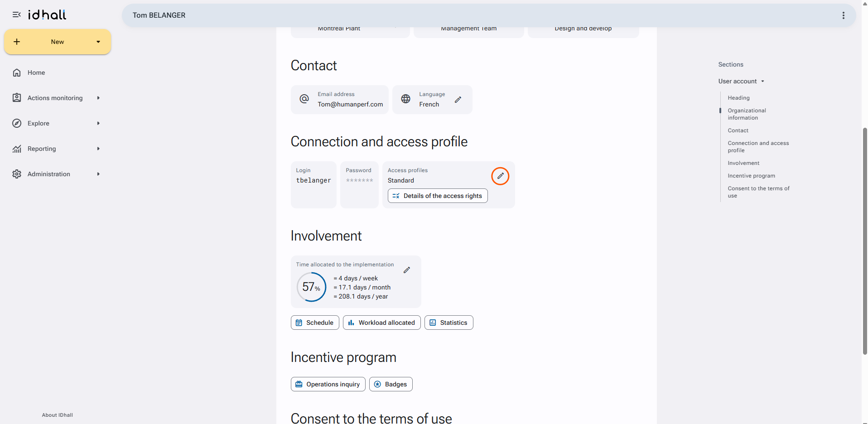868x424 pixels.
Task: Click the Tom BELANGER page title
Action: tap(159, 15)
